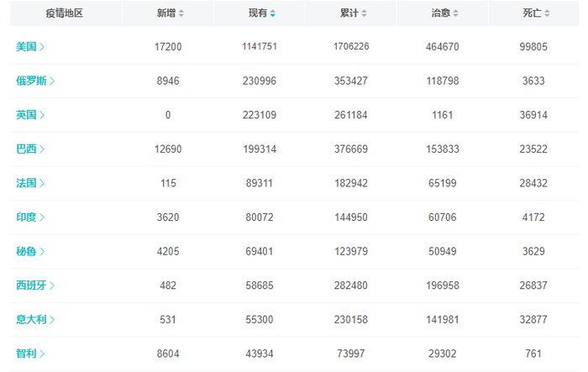Screen dimensions: 588x372
Task: Select 美国 new cases value 17200
Action: point(168,47)
